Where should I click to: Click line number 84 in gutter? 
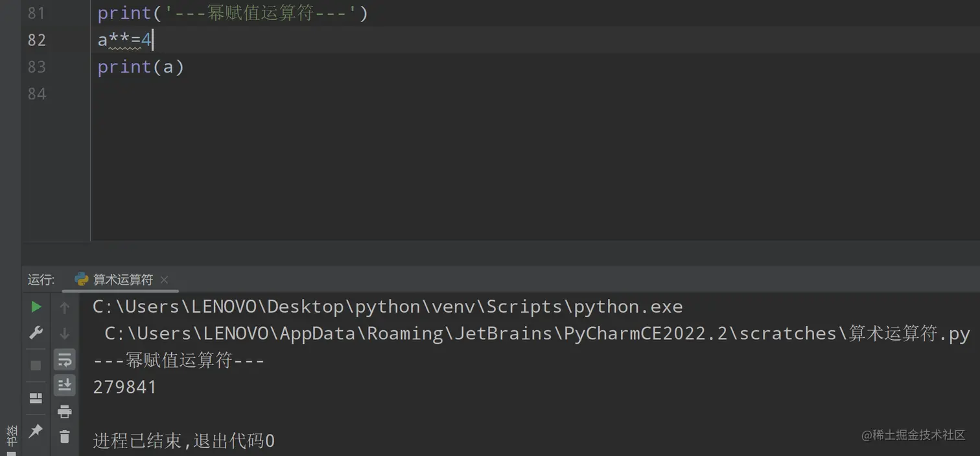click(37, 94)
